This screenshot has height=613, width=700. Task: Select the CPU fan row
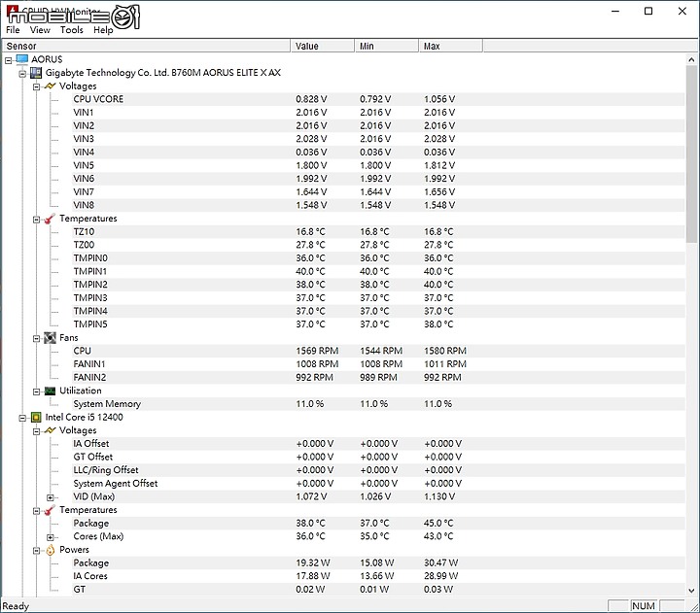click(x=377, y=351)
